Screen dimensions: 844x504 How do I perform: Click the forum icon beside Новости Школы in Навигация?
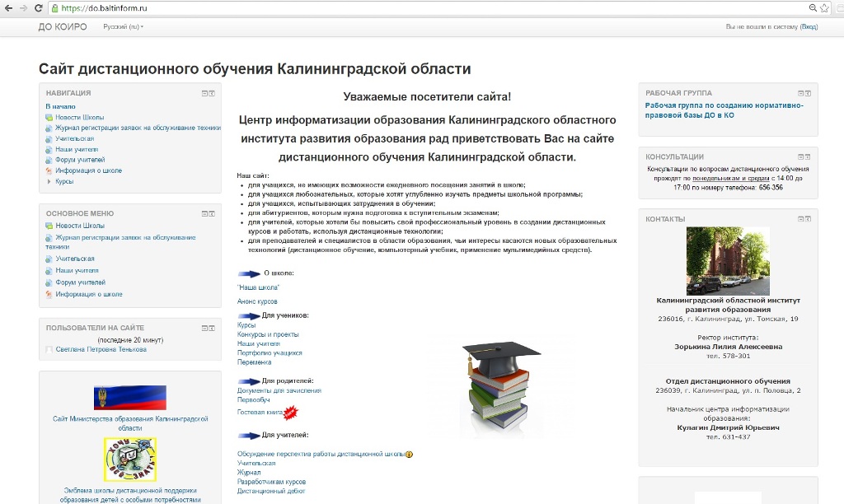pyautogui.click(x=49, y=118)
